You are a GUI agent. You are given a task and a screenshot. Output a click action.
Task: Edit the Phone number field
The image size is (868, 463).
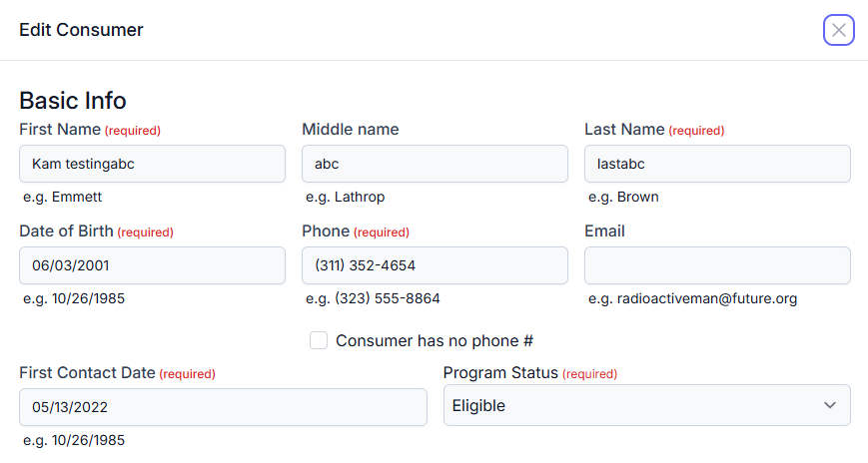(434, 265)
